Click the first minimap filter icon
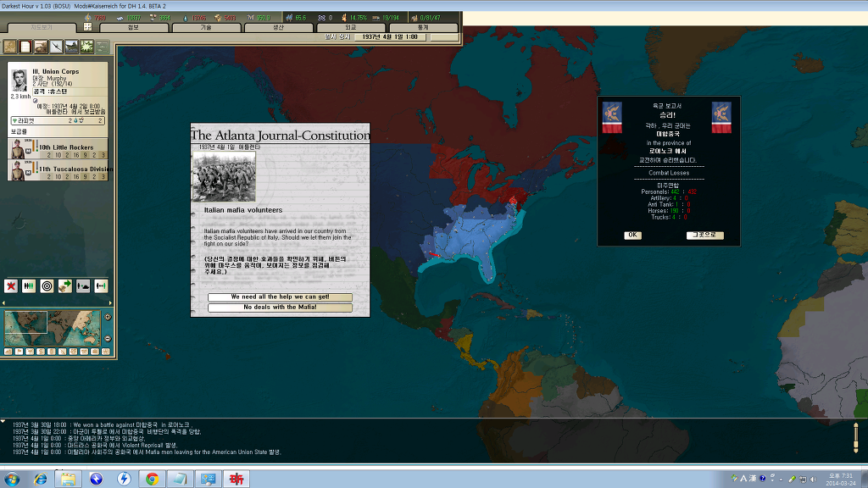The width and height of the screenshot is (868, 488). click(x=8, y=352)
